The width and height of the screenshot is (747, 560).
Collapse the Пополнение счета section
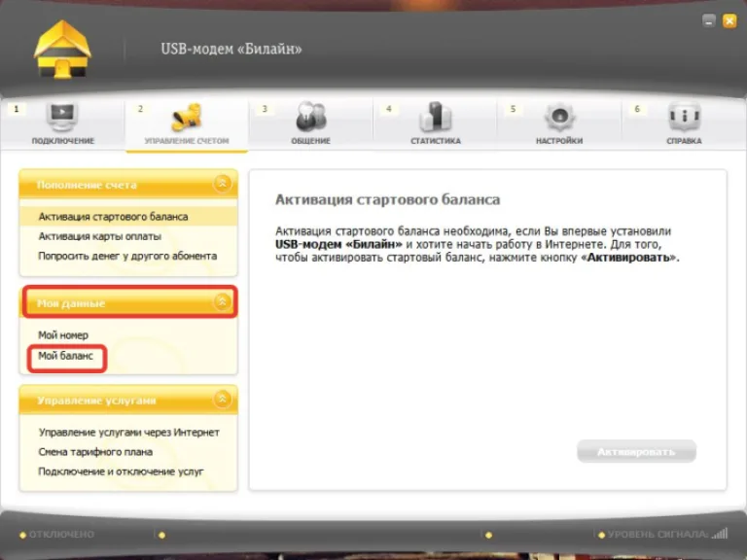tap(222, 184)
